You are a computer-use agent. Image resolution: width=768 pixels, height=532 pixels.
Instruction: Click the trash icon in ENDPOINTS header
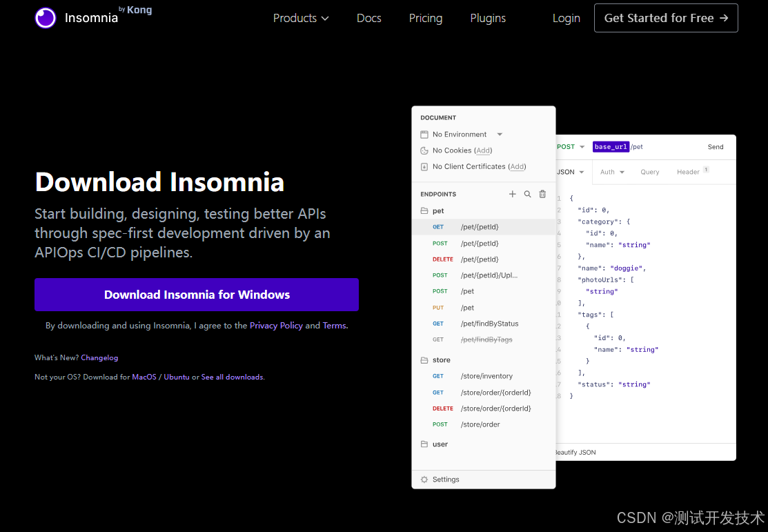tap(542, 194)
